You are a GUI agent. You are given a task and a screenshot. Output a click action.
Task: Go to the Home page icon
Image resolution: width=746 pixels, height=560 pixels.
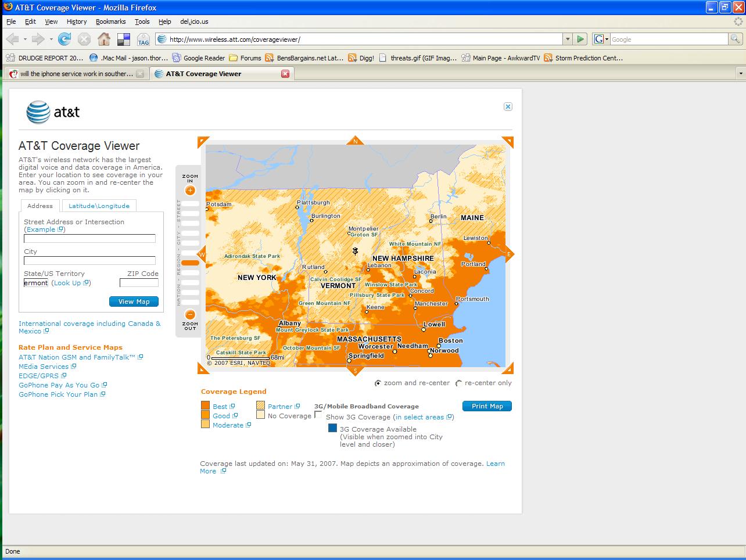tap(104, 40)
